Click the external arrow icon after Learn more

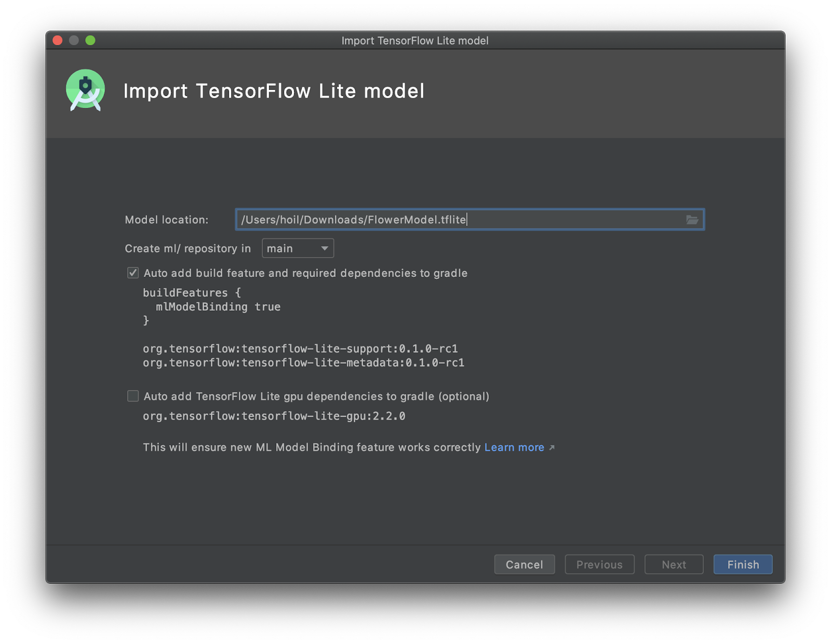(x=552, y=448)
